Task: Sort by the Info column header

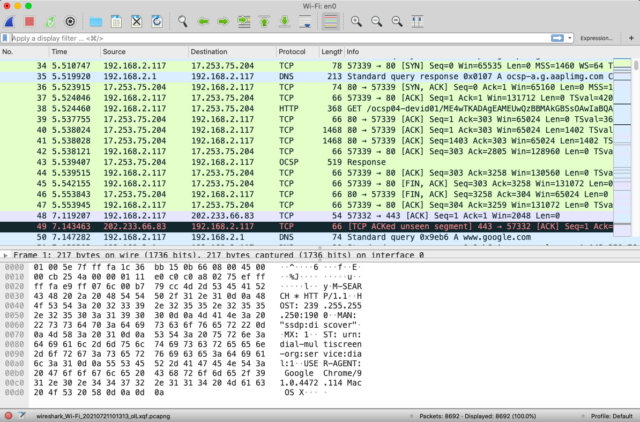Action: pos(478,52)
